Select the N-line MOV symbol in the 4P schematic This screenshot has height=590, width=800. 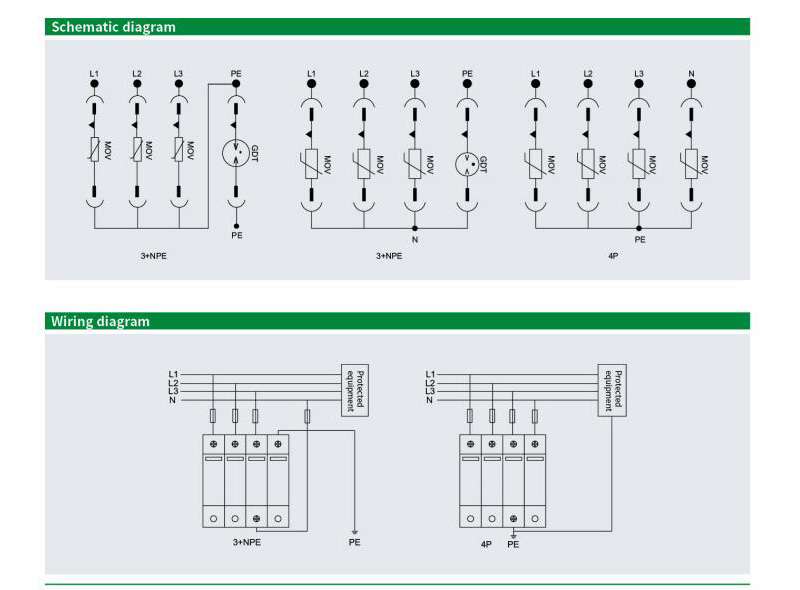[691, 162]
